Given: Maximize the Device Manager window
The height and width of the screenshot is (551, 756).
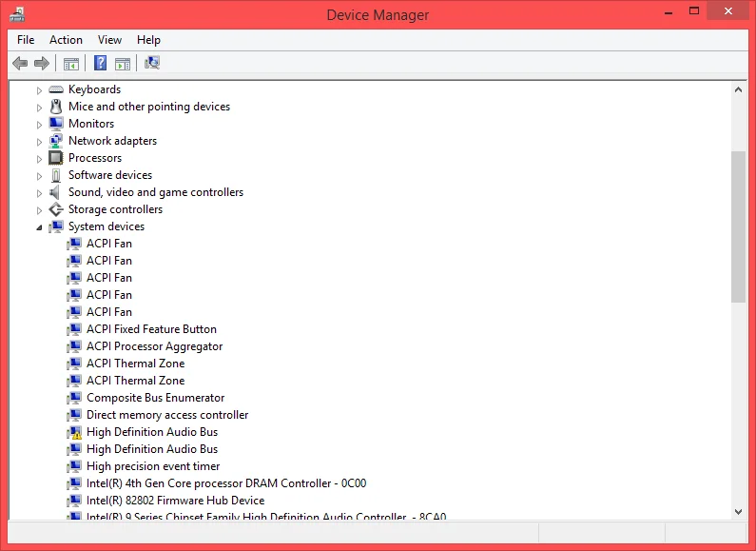Looking at the screenshot, I should coord(694,11).
